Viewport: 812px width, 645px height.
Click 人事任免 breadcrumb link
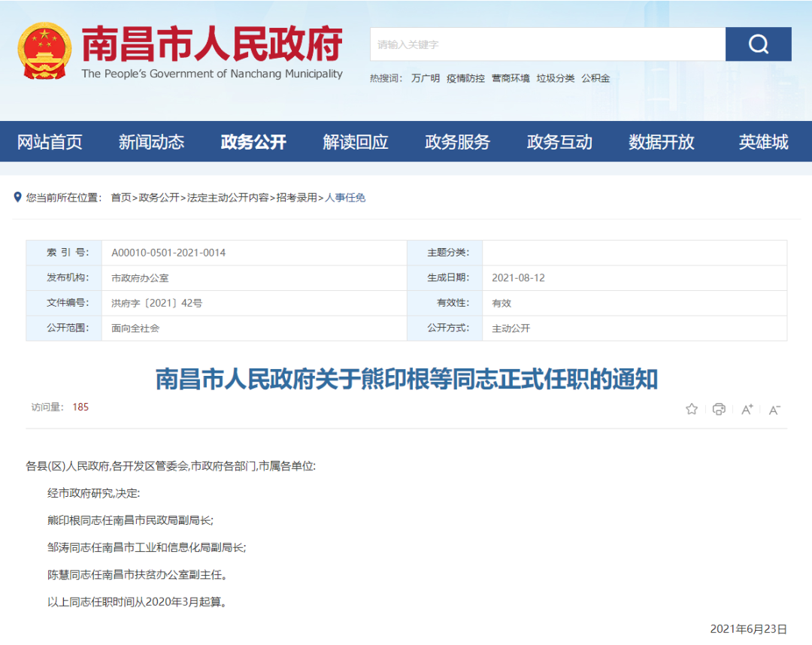point(345,198)
